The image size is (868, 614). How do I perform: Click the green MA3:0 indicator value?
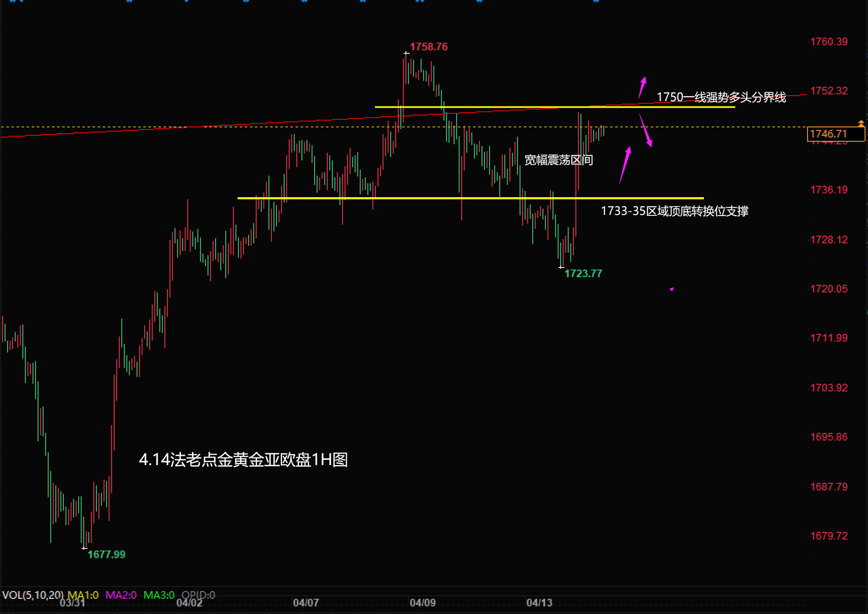159,595
